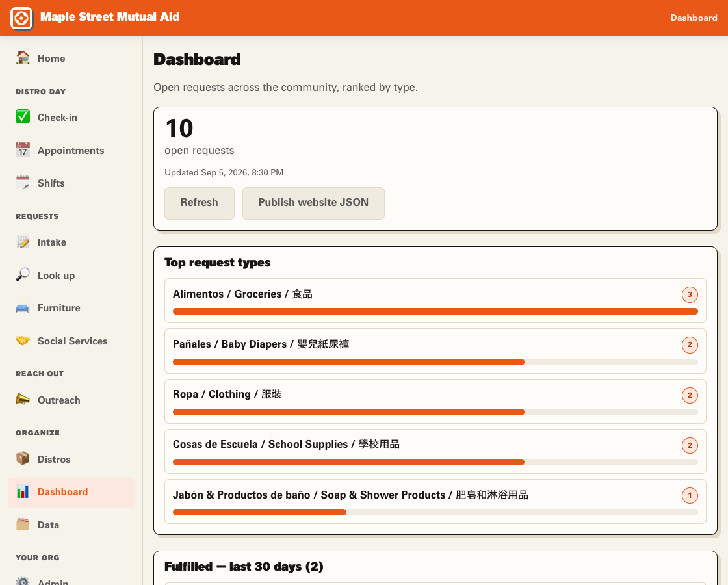Click Publish website JSON button
The width and height of the screenshot is (728, 585).
pos(313,203)
